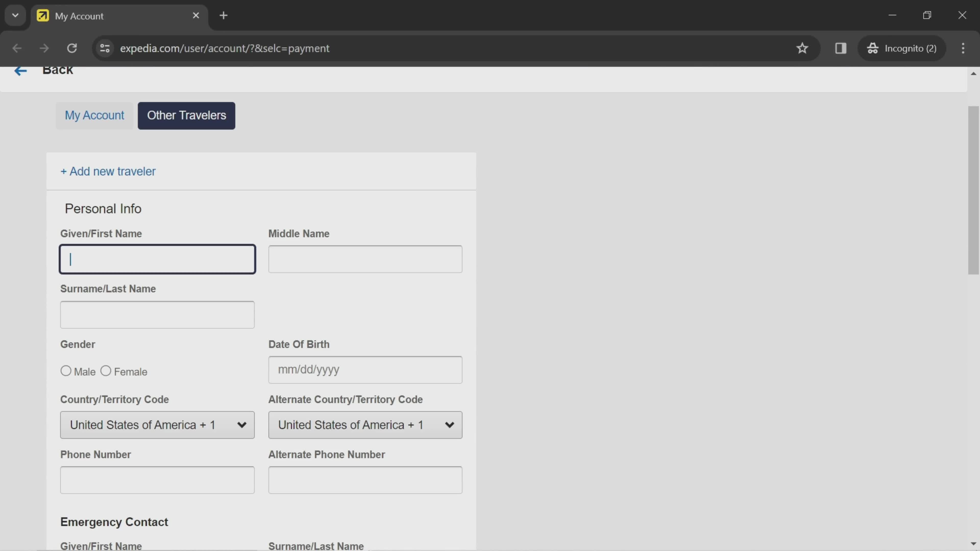Viewport: 980px width, 551px height.
Task: Open the Country/Territory Code dropdown
Action: 157,425
